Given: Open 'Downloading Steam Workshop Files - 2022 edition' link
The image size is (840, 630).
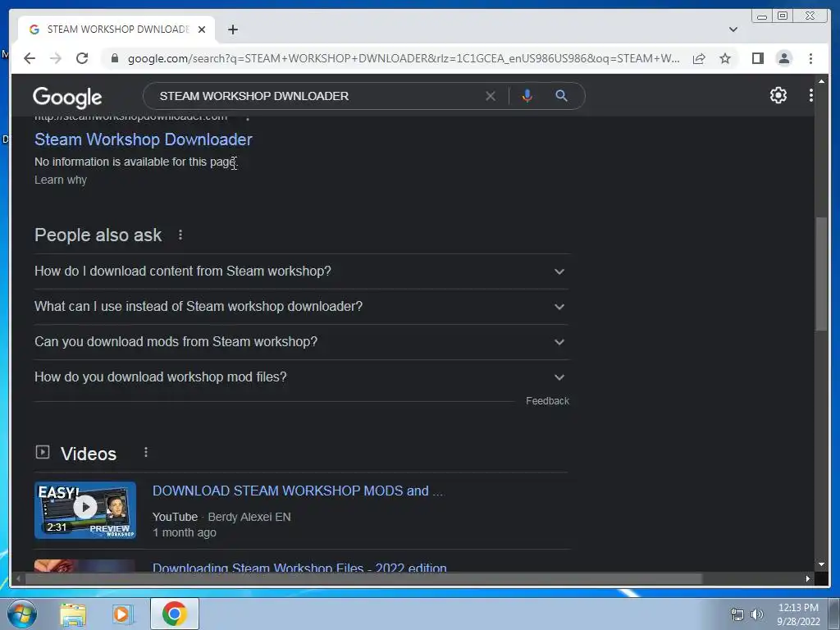Looking at the screenshot, I should point(299,568).
